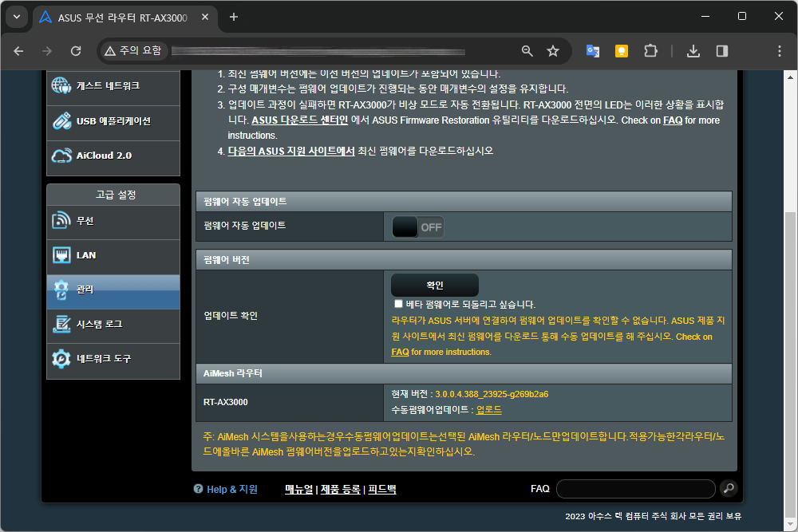The height and width of the screenshot is (532, 798).
Task: Check the 베타 펌웨어로 되돌리고 싶습니다 checkbox
Action: click(398, 304)
